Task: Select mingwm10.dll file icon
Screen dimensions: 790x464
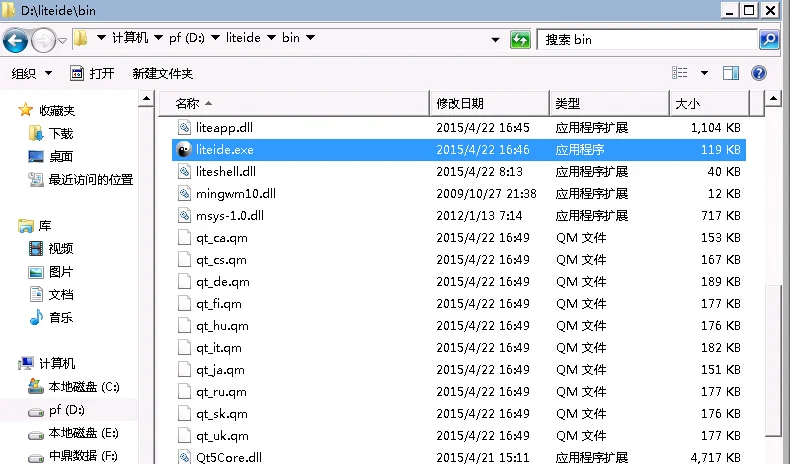Action: [x=184, y=193]
